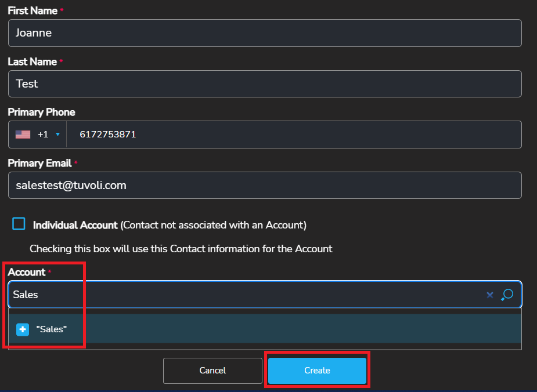
Task: Select the "Sales" suggestion in dropdown list
Action: (52, 329)
